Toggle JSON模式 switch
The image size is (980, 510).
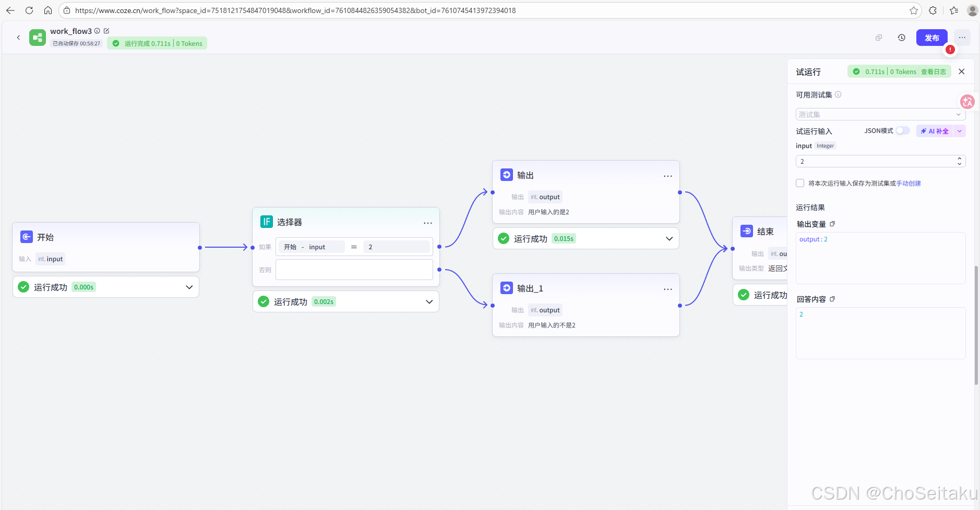903,130
